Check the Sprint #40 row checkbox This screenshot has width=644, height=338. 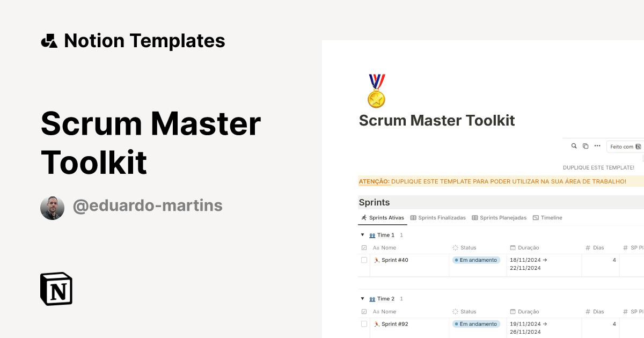pos(364,260)
